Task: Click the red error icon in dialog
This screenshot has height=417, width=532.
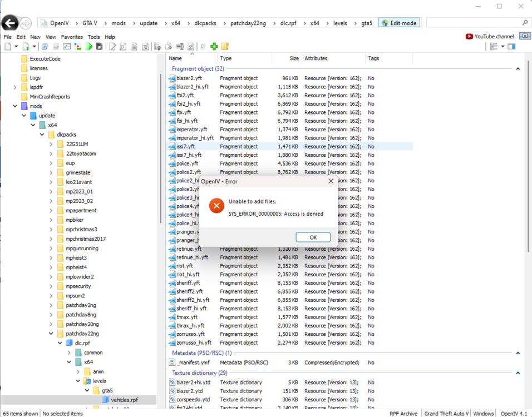Action: pyautogui.click(x=216, y=205)
